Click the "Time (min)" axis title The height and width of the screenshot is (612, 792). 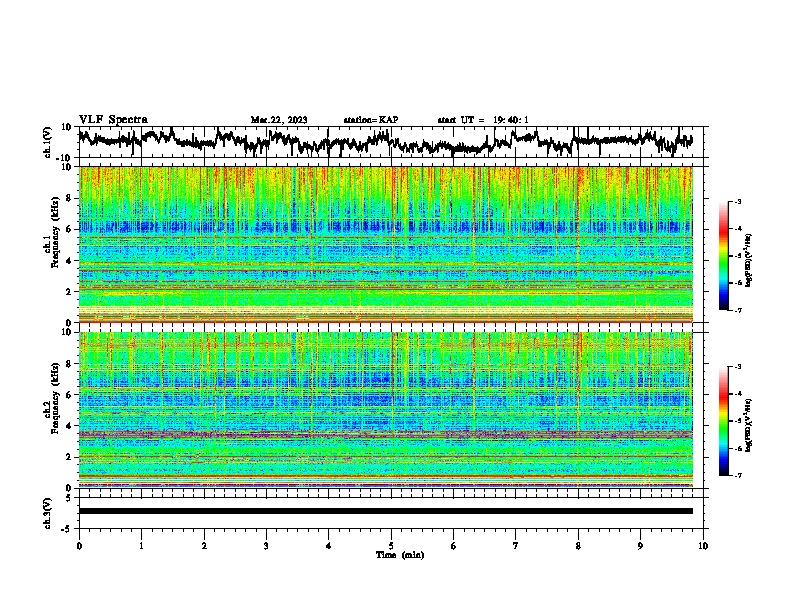400,555
